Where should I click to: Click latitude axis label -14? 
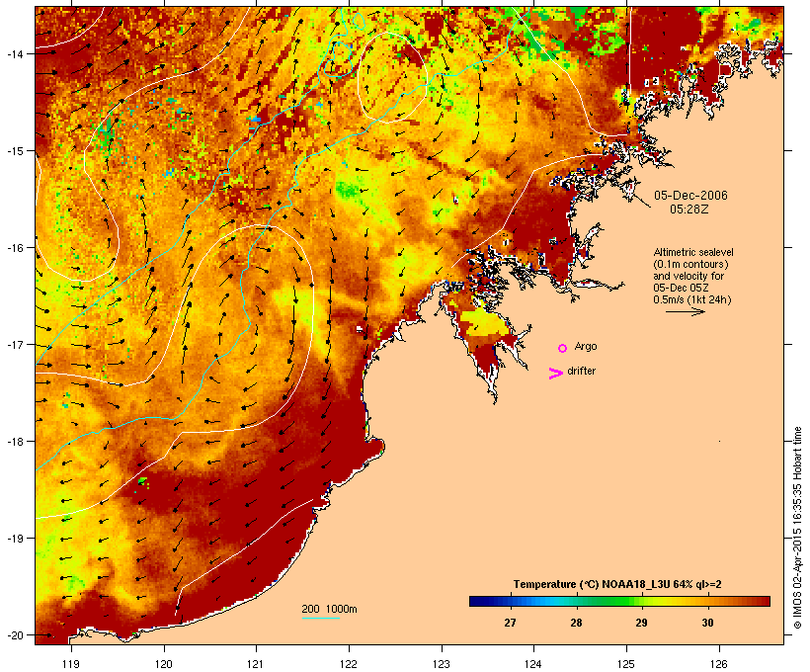(x=15, y=53)
